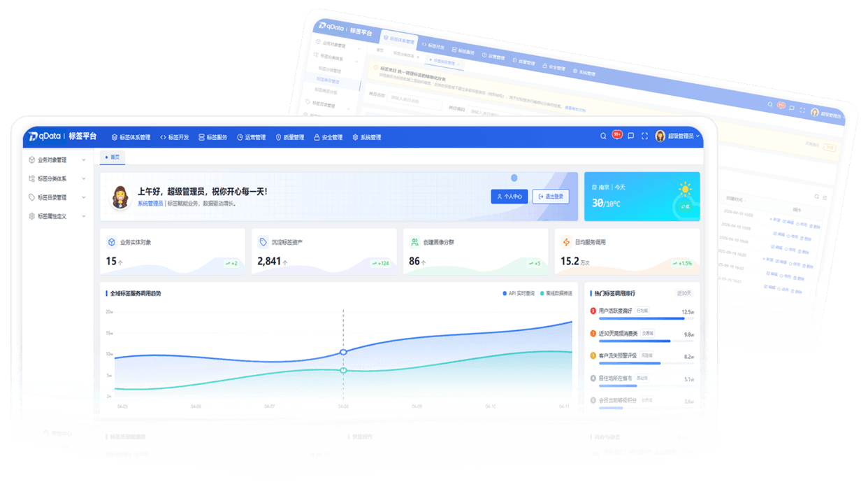This screenshot has width=868, height=489.
Task: Click 近30天高频消费类 progress bar (9.8w)
Action: click(x=646, y=341)
